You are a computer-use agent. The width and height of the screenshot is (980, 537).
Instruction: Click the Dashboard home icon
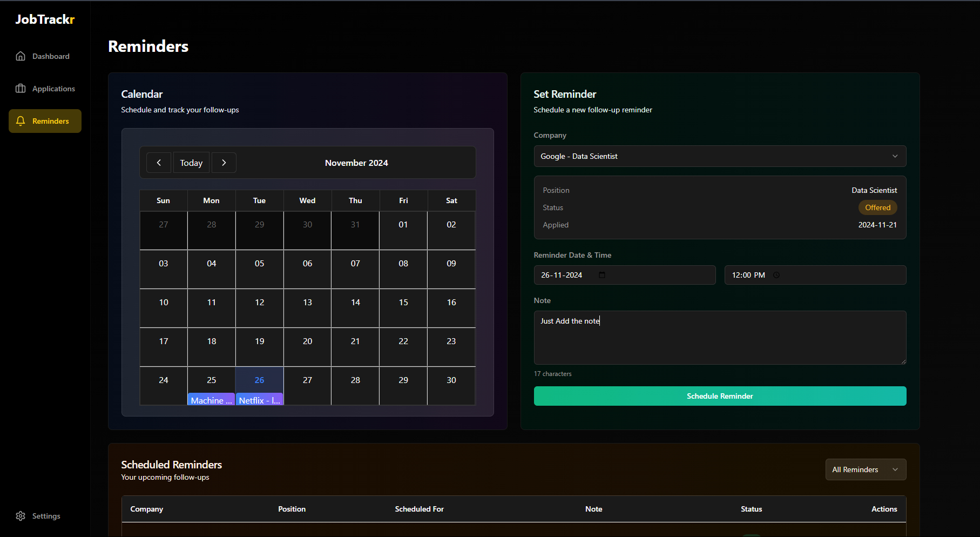[x=21, y=56]
